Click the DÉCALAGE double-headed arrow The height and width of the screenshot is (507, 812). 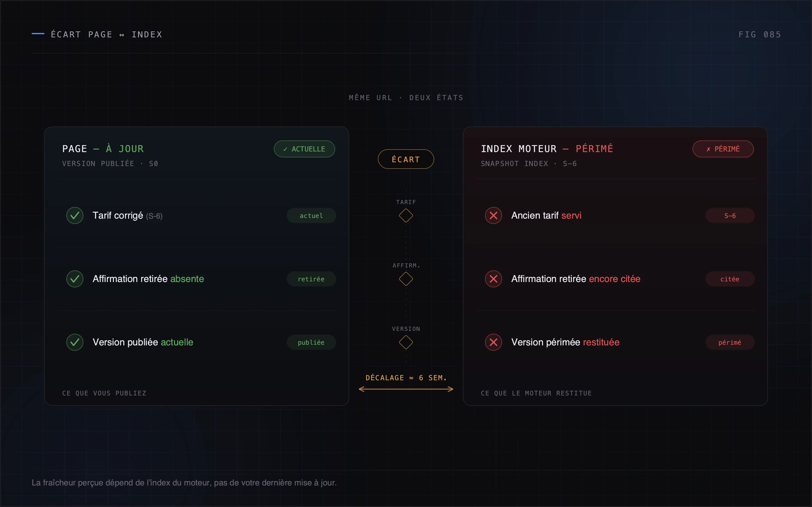[406, 389]
